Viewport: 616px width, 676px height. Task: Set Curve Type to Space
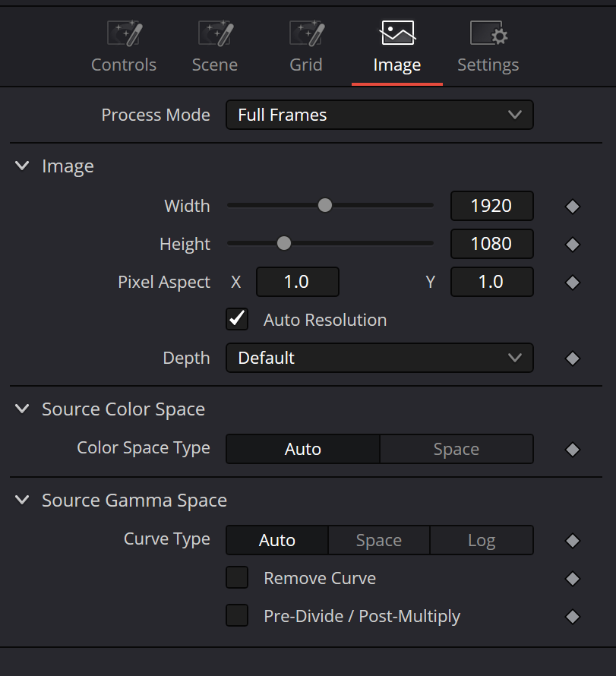[379, 540]
